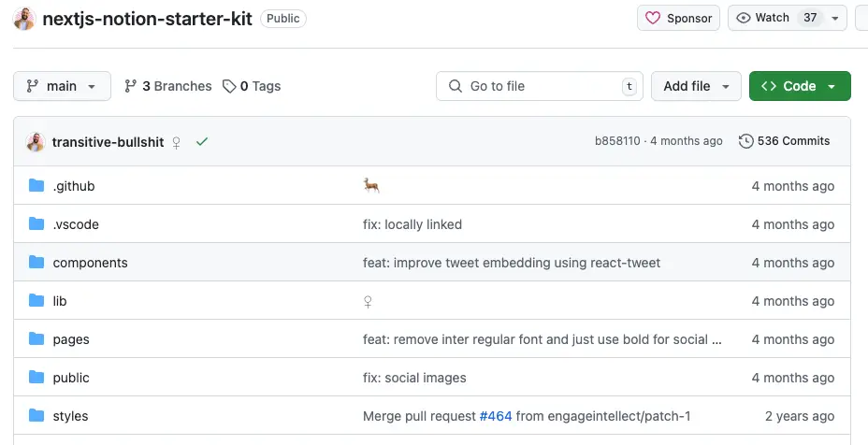Click the .github folder icon

36,185
